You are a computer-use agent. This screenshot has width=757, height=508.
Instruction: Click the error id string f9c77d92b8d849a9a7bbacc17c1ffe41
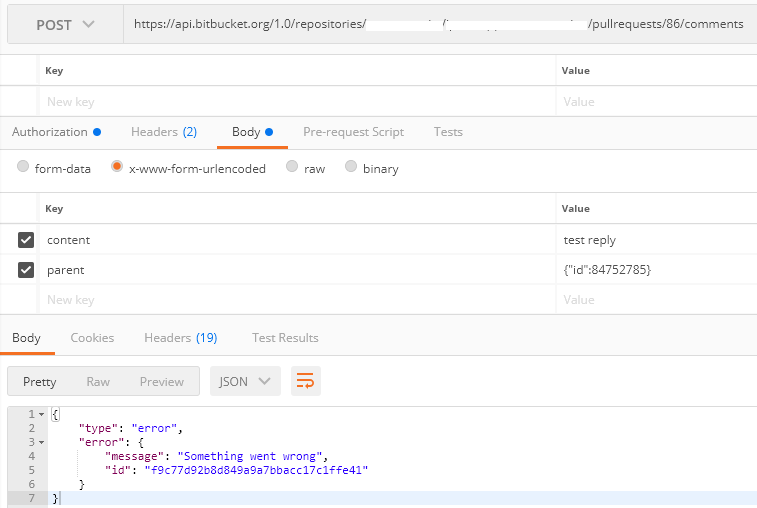(256, 470)
